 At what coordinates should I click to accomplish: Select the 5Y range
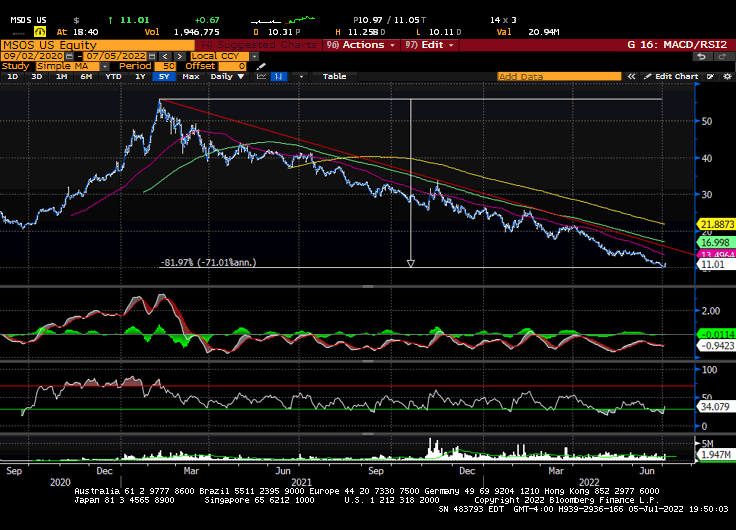coord(164,77)
